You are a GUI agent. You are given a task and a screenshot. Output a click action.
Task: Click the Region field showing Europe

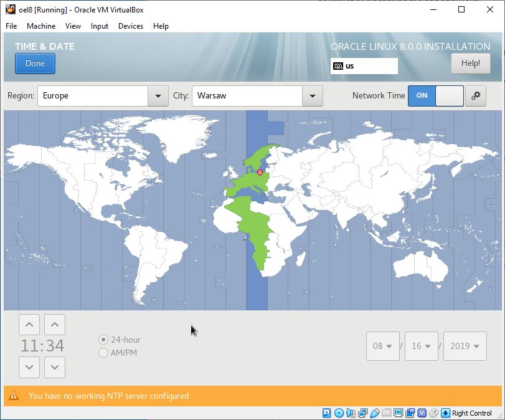click(93, 96)
